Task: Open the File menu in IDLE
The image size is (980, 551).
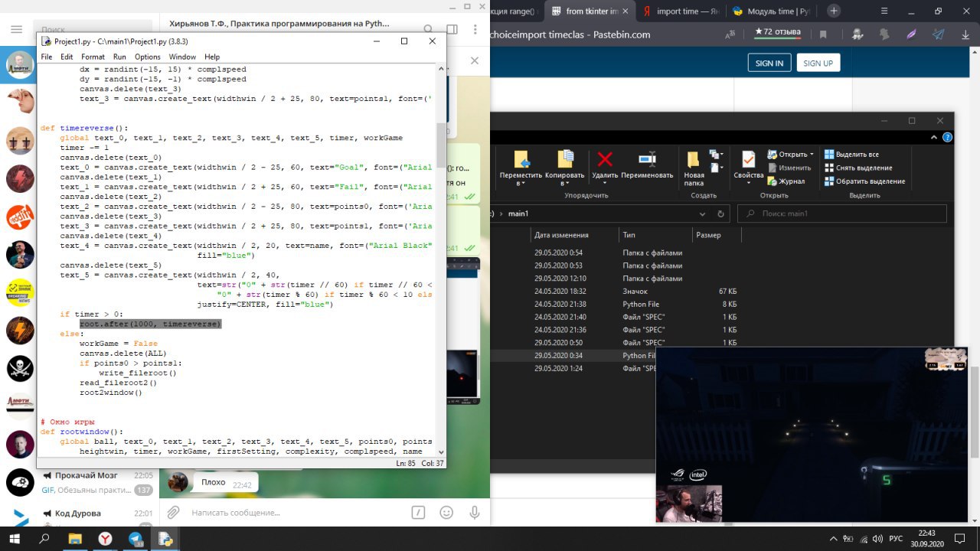Action: tap(46, 57)
